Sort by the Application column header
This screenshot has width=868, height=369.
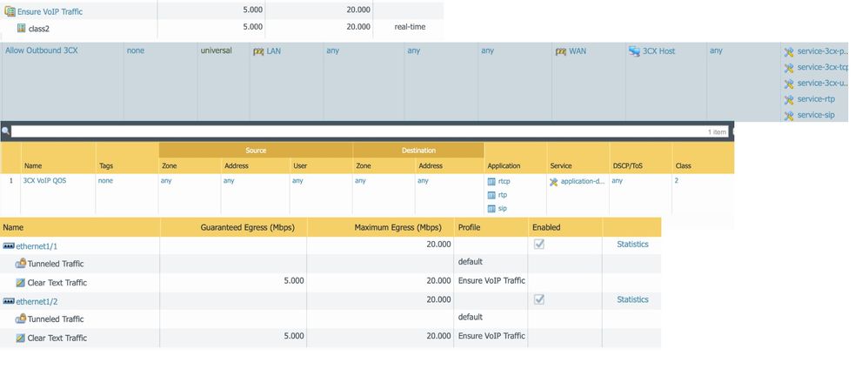[504, 165]
